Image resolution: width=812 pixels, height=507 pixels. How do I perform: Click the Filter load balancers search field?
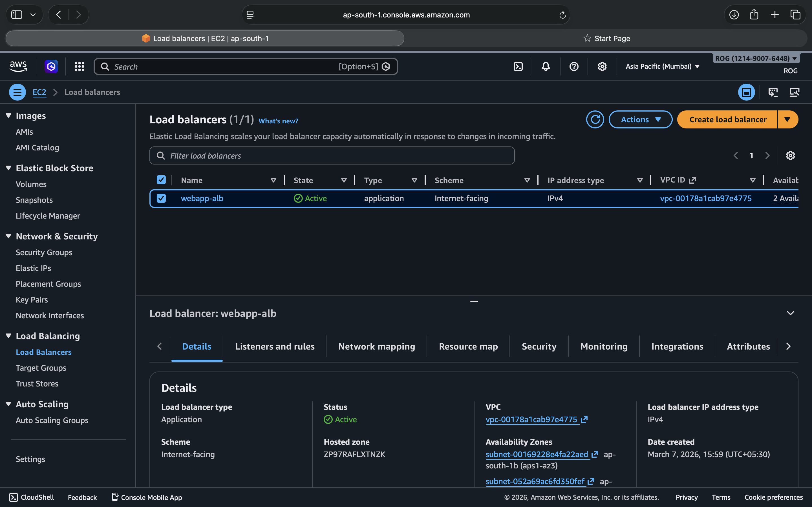point(332,155)
